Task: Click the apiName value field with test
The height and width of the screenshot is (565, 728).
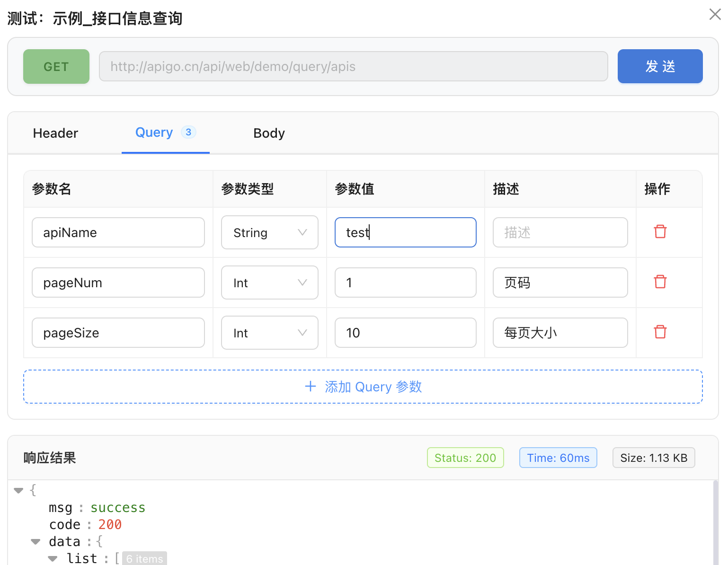Action: 406,232
